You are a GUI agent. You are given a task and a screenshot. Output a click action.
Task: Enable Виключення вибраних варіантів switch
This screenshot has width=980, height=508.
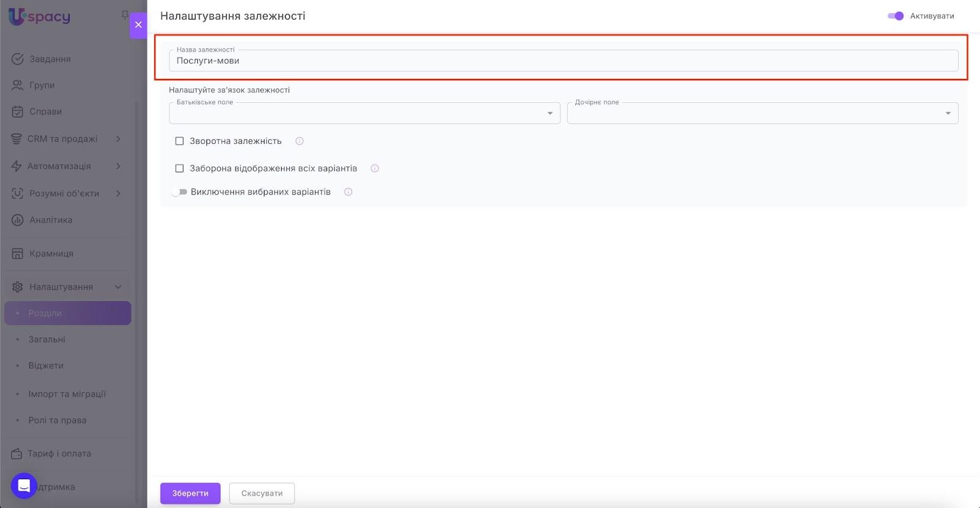179,192
